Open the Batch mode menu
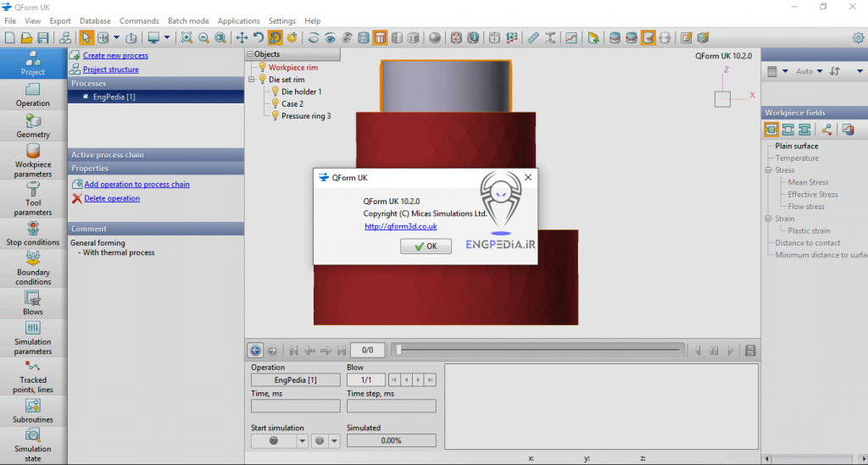The height and width of the screenshot is (465, 868). (x=188, y=20)
